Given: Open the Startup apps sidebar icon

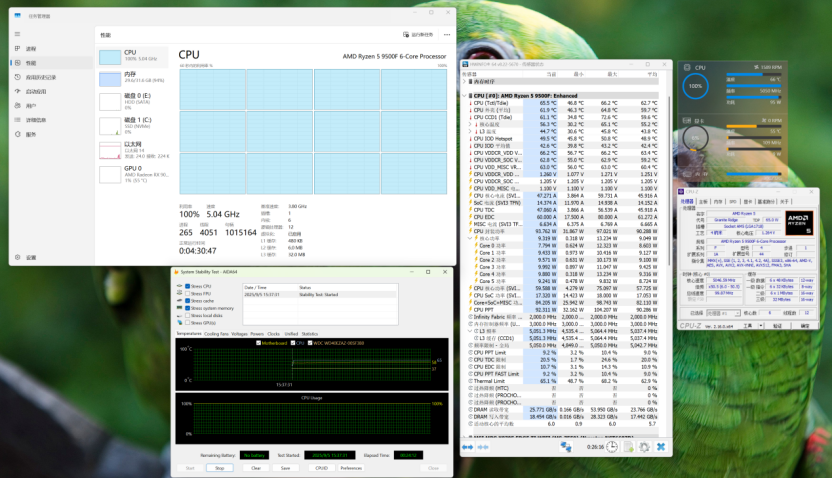Looking at the screenshot, I should (19, 91).
